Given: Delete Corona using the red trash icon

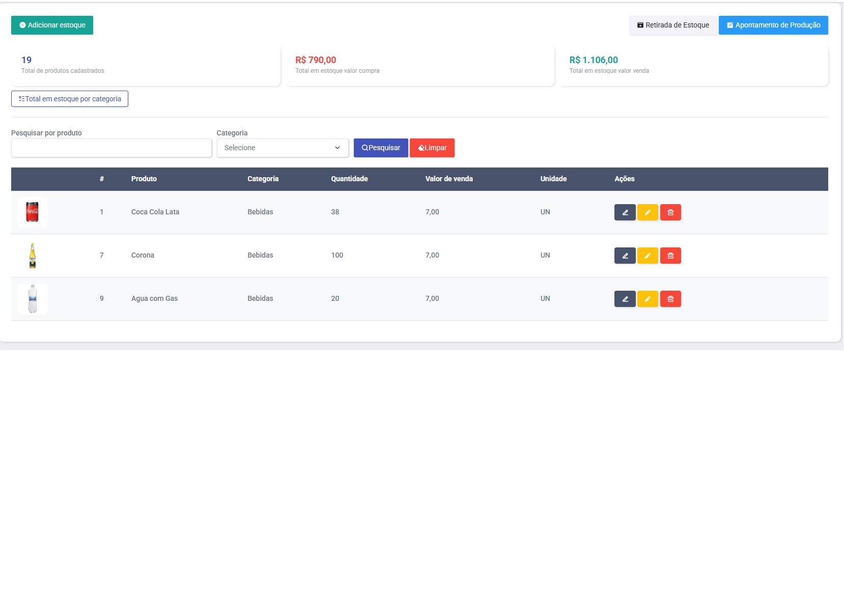Looking at the screenshot, I should point(670,256).
